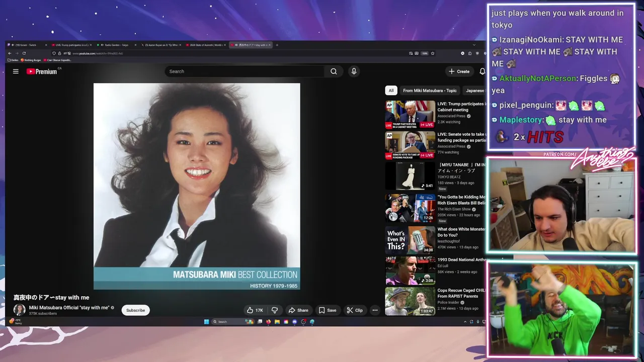Open the Windows Start menu
The height and width of the screenshot is (362, 644).
point(206,322)
